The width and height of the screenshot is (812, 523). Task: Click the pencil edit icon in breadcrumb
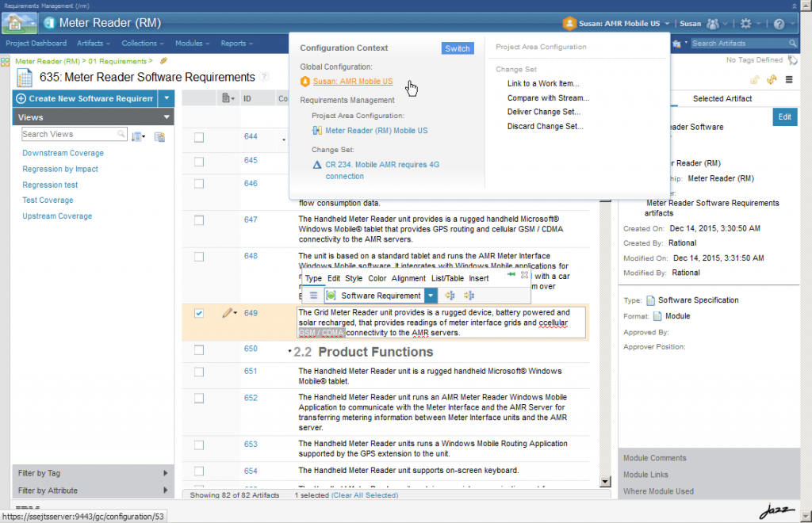tap(163, 61)
